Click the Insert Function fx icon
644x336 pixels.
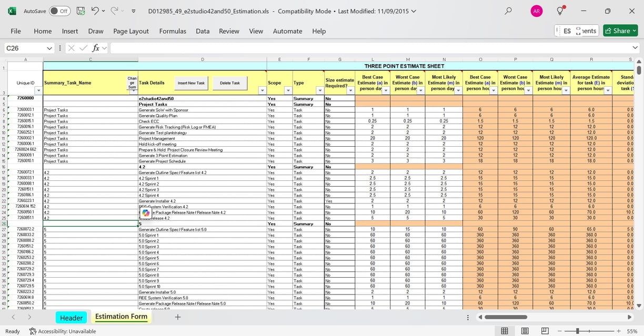click(96, 48)
